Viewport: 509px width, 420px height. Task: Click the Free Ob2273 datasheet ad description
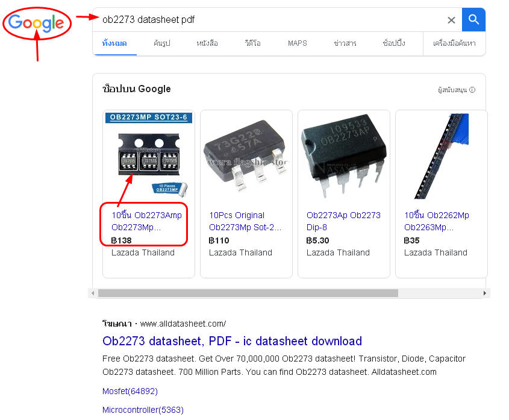(x=284, y=365)
